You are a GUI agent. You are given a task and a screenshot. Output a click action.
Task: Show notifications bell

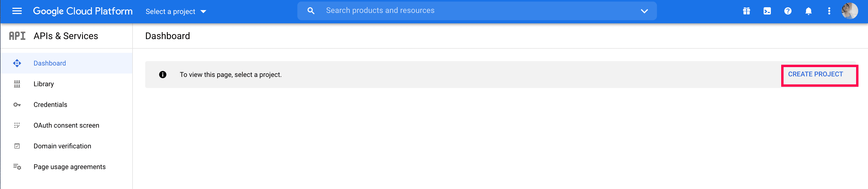pos(808,11)
